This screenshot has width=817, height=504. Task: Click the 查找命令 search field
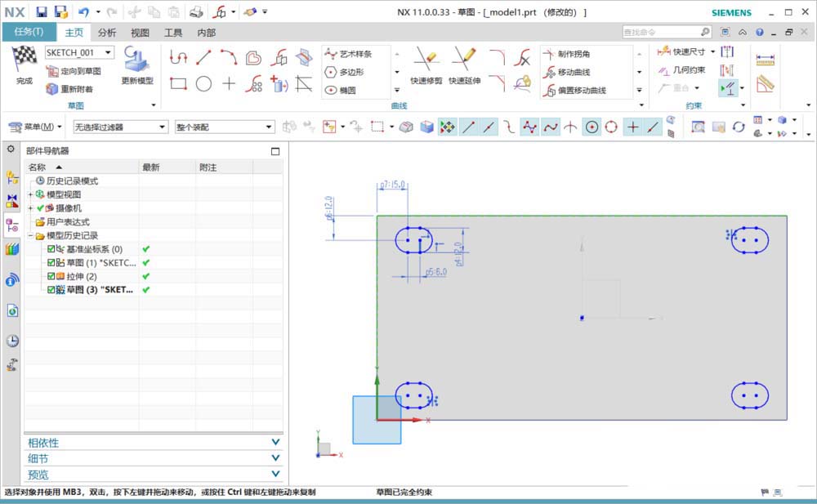tap(661, 32)
